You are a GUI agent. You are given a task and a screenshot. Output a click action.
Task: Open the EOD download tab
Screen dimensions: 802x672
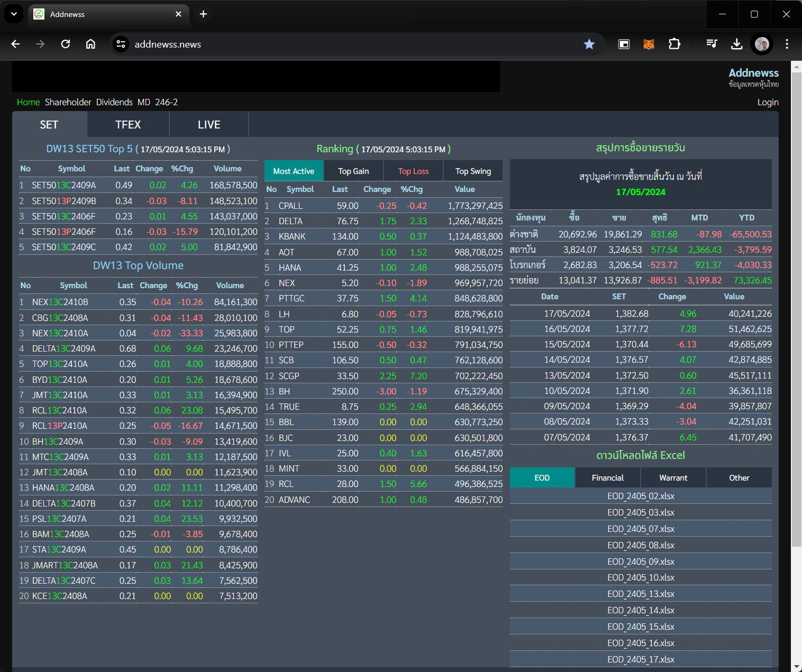(542, 477)
